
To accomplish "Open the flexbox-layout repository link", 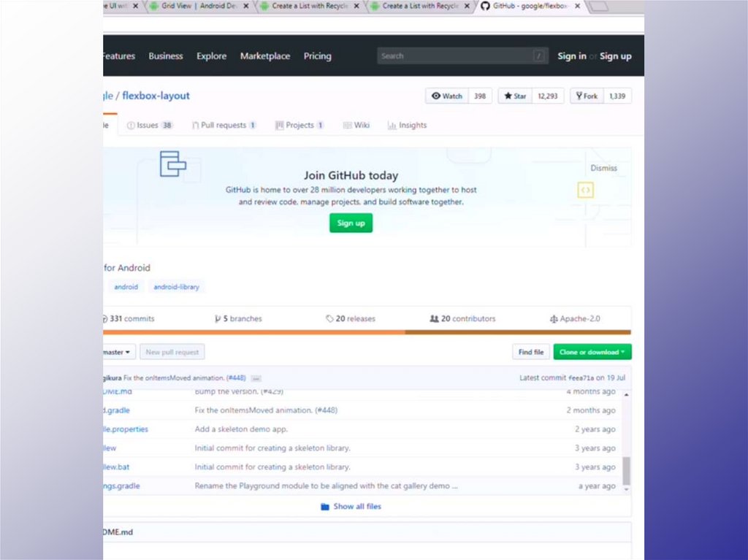I will [x=156, y=96].
